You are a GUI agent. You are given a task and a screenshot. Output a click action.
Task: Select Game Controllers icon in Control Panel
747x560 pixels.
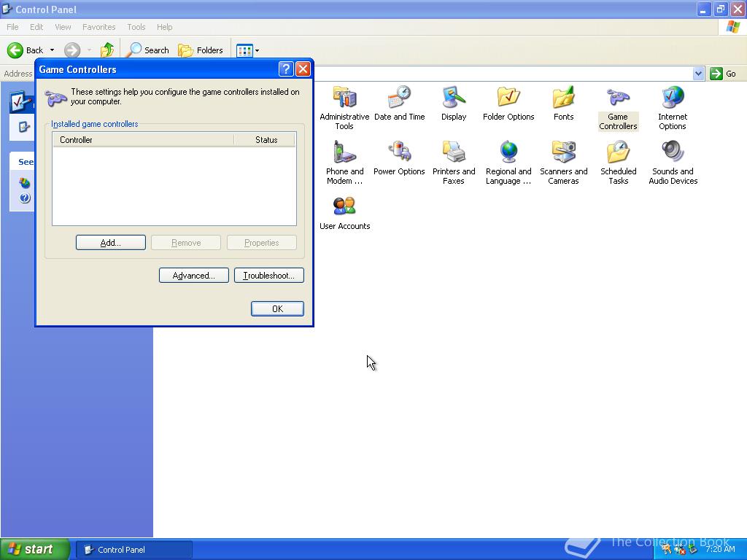pyautogui.click(x=618, y=108)
